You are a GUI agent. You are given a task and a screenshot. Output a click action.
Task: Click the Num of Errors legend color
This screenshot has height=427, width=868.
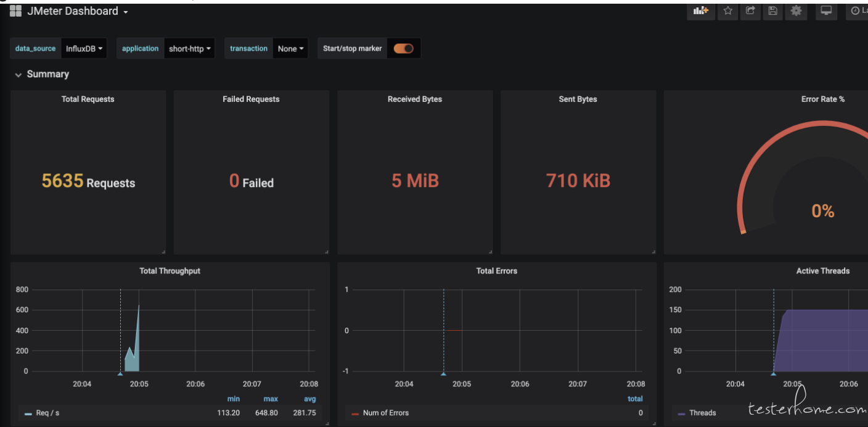[355, 414]
